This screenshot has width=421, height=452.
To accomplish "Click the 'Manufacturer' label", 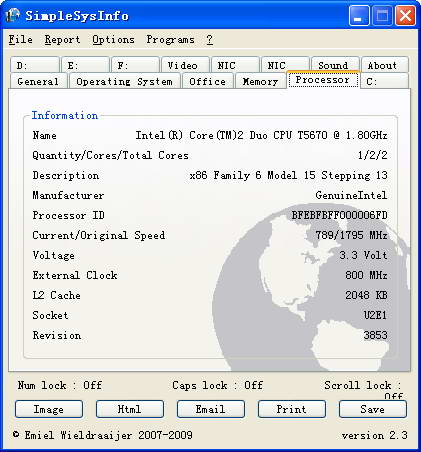I will coord(68,195).
